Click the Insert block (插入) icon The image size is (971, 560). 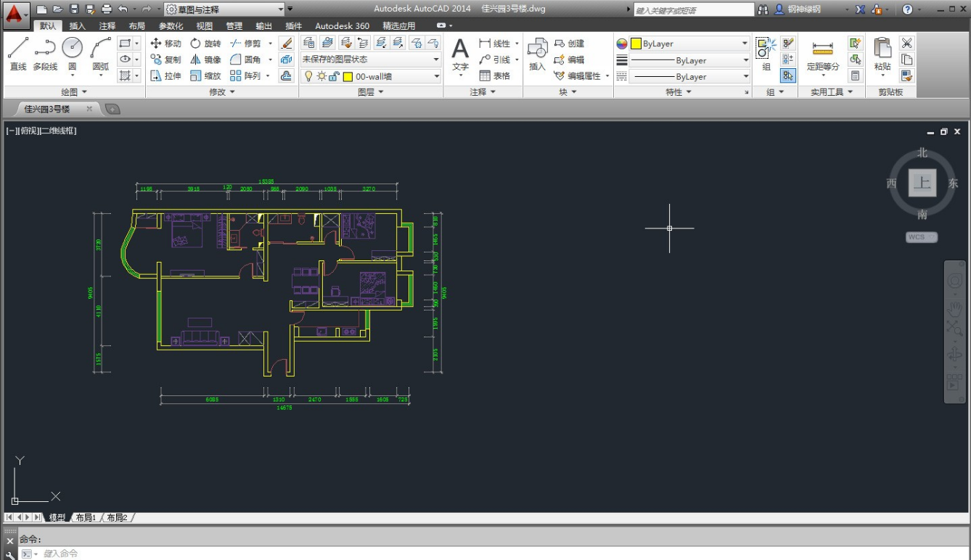[x=537, y=54]
